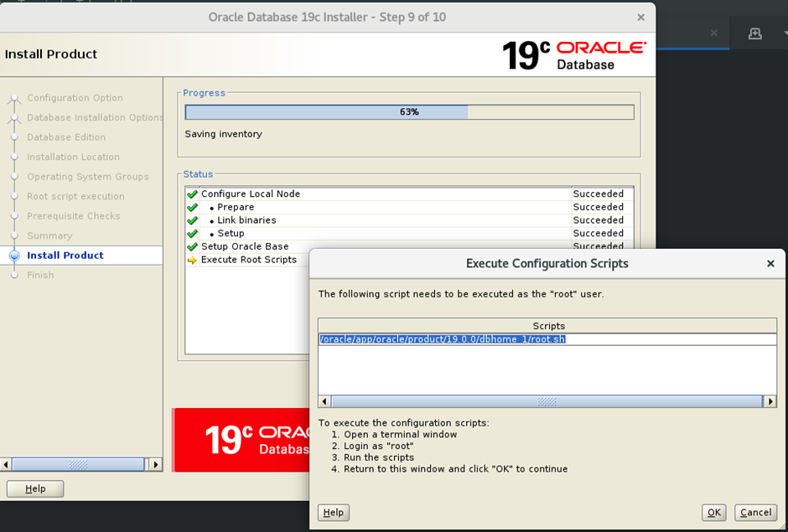788x532 pixels.
Task: Click right arrow of steps panel scrollbar
Action: 156,464
